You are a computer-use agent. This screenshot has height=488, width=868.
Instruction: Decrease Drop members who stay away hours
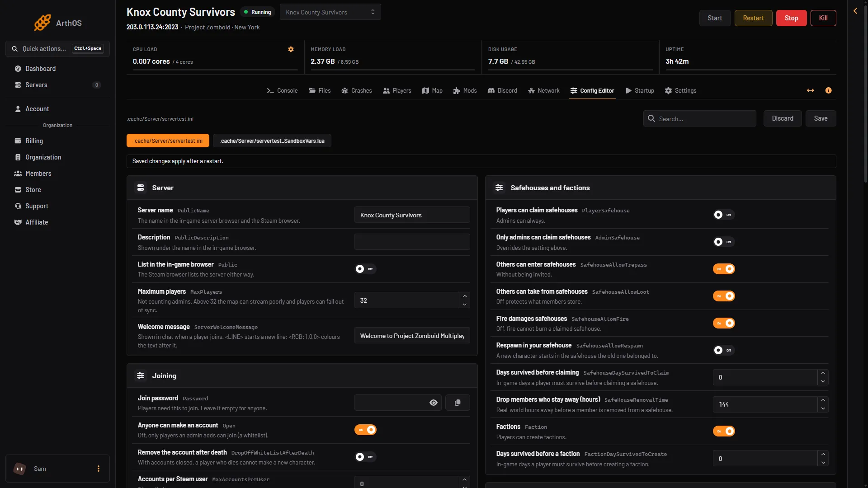point(823,408)
